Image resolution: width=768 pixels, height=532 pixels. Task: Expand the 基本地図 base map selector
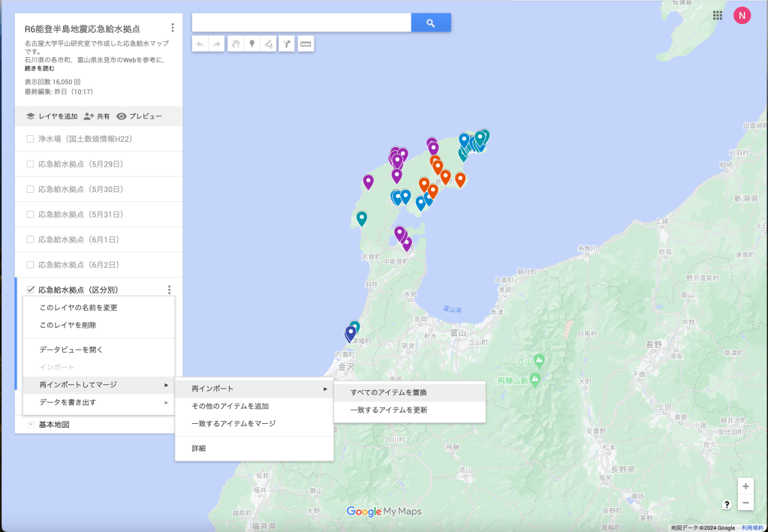point(30,425)
